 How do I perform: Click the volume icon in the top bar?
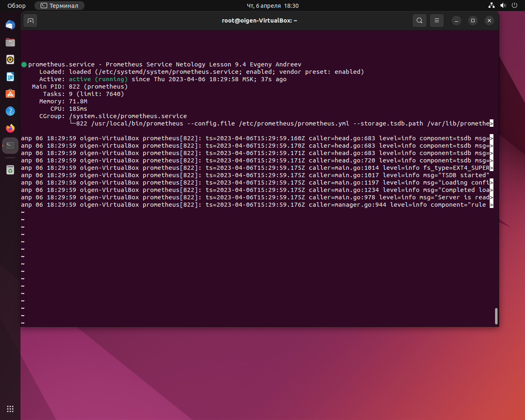point(503,5)
